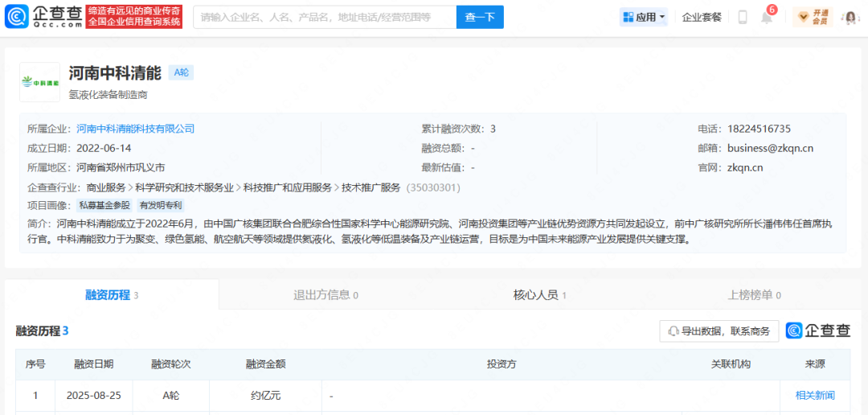This screenshot has width=868, height=415.
Task: Click the 关联机构 column header
Action: tap(731, 364)
